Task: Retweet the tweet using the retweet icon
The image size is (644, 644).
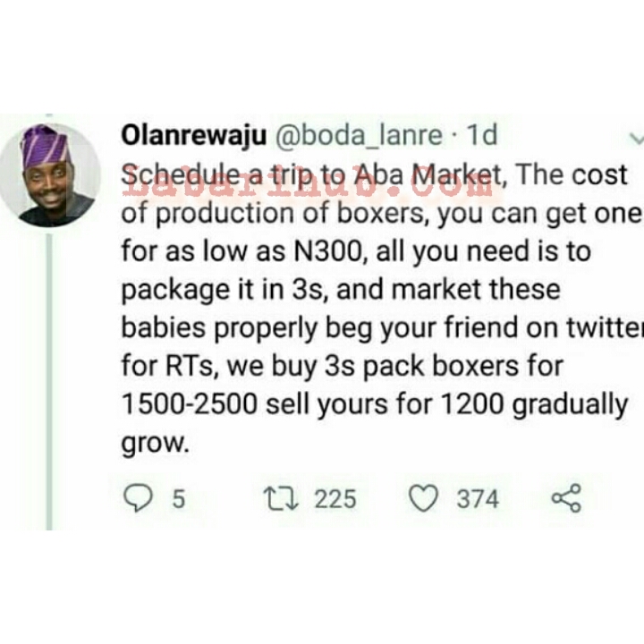Action: point(281,498)
